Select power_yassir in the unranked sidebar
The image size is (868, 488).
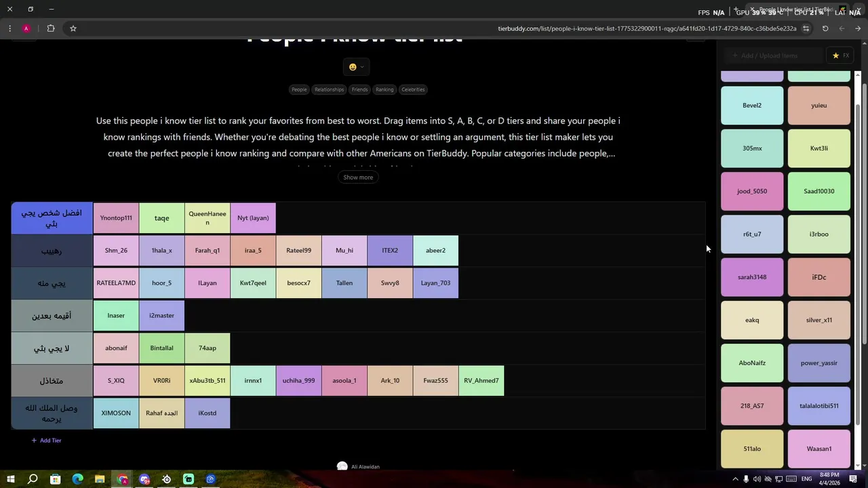(x=819, y=363)
